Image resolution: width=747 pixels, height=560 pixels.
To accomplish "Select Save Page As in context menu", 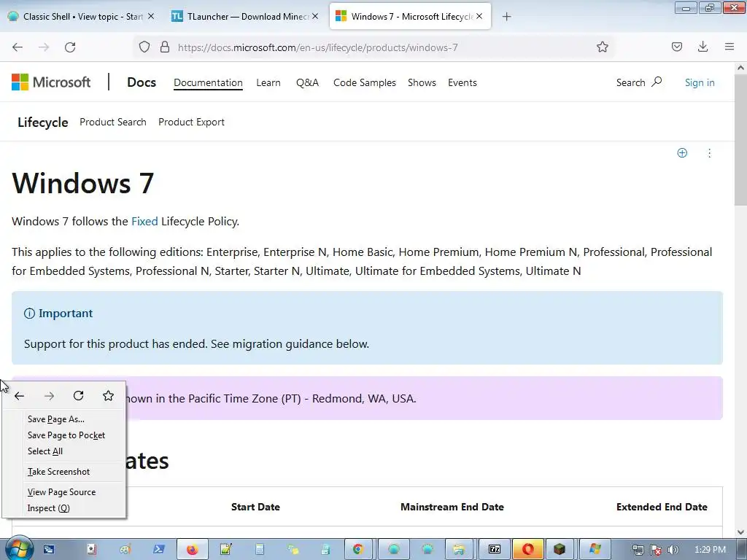I will pyautogui.click(x=55, y=419).
